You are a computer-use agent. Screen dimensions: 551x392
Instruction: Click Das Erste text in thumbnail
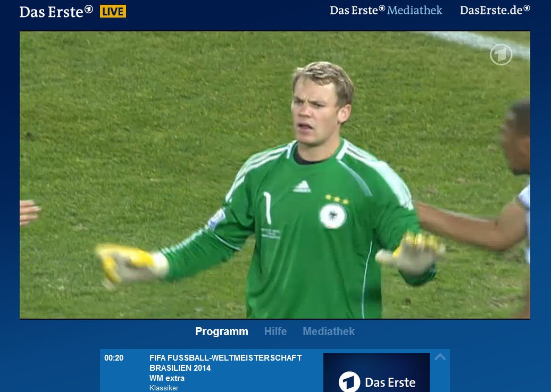click(x=390, y=382)
